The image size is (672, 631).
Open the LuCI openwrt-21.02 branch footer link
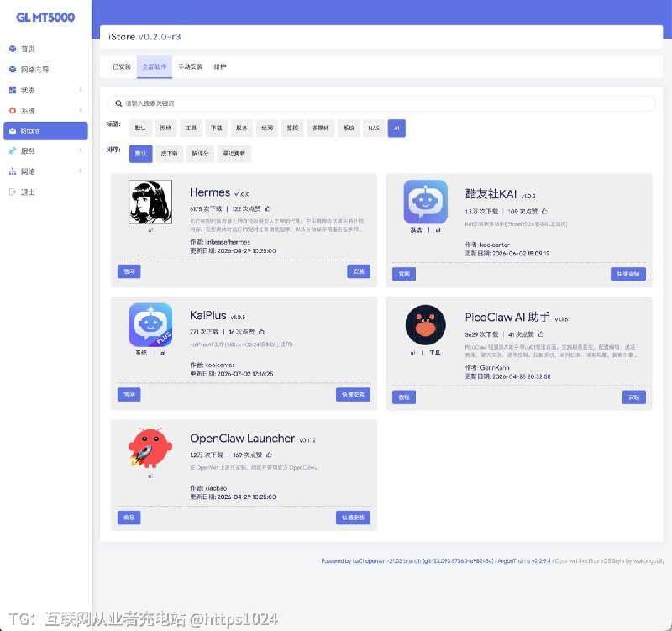pos(407,560)
